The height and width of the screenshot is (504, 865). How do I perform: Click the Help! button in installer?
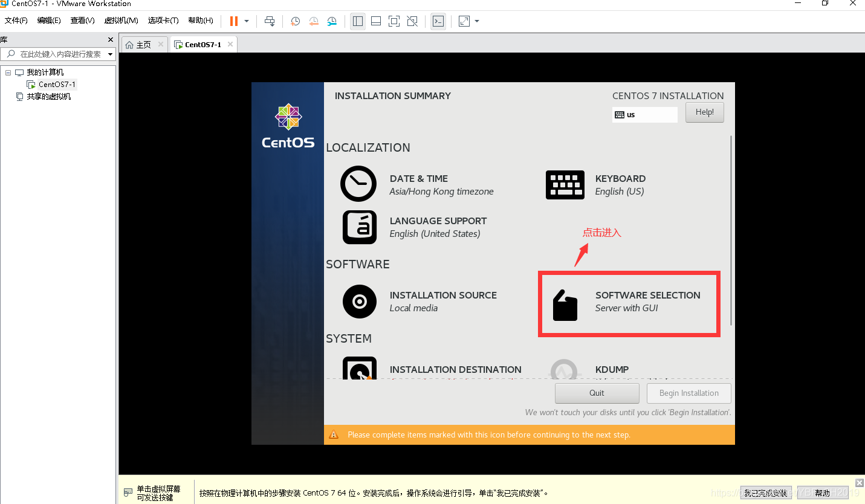(704, 112)
